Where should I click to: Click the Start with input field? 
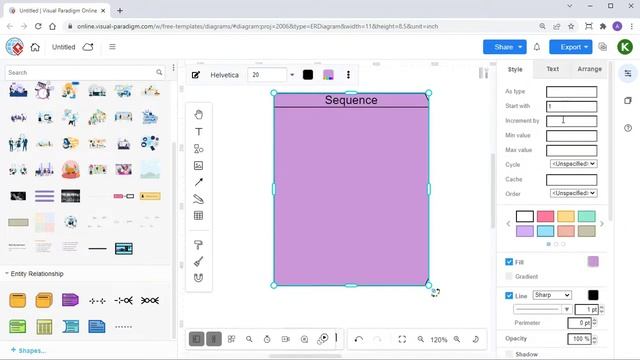(571, 107)
